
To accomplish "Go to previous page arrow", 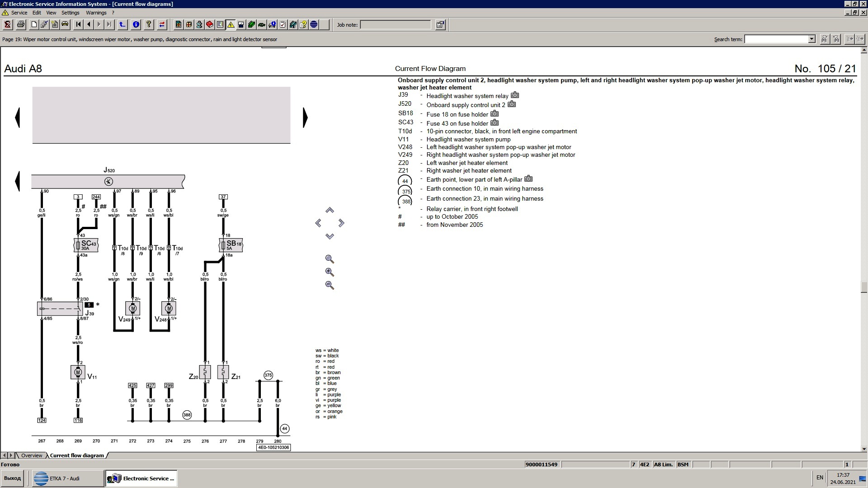I will pyautogui.click(x=89, y=25).
